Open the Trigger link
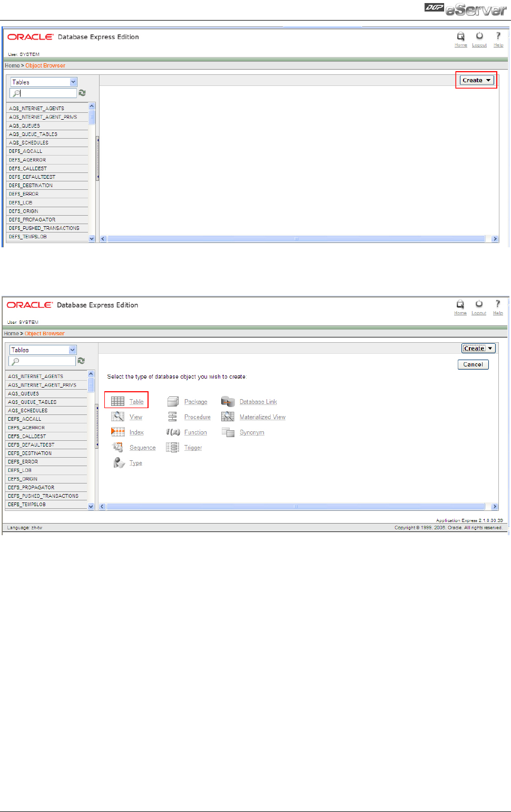Image resolution: width=511 pixels, height=812 pixels. point(193,448)
